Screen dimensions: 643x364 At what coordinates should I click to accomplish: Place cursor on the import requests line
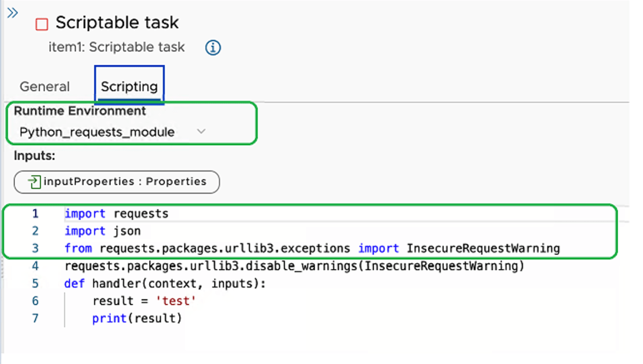point(116,213)
